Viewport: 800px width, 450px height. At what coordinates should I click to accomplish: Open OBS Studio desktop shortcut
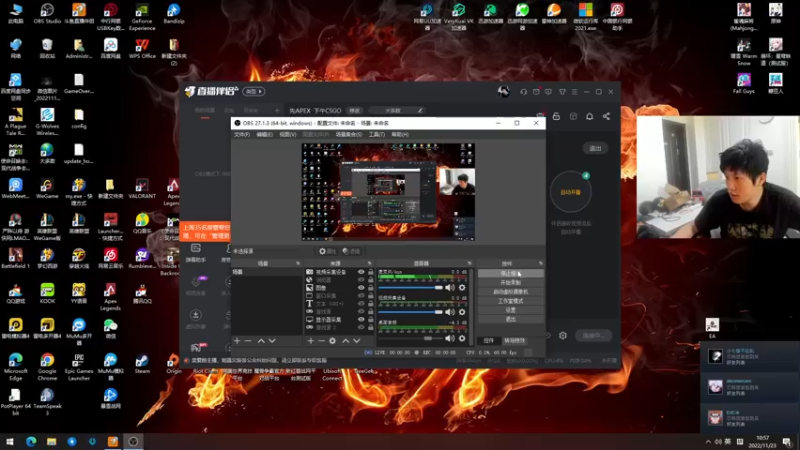pyautogui.click(x=47, y=14)
